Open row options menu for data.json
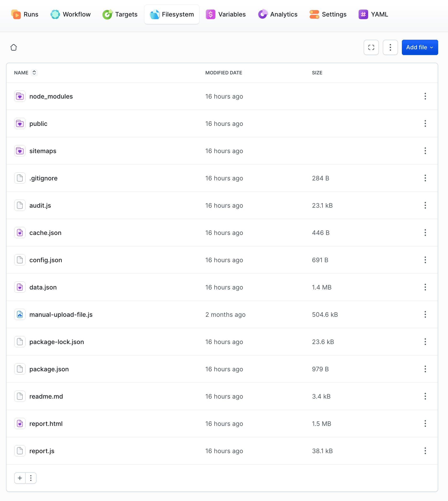 (x=425, y=287)
